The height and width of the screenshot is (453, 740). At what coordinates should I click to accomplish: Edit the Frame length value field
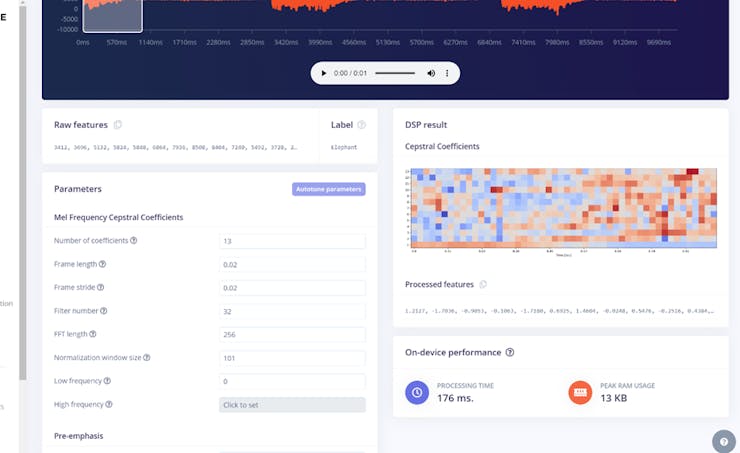point(292,264)
